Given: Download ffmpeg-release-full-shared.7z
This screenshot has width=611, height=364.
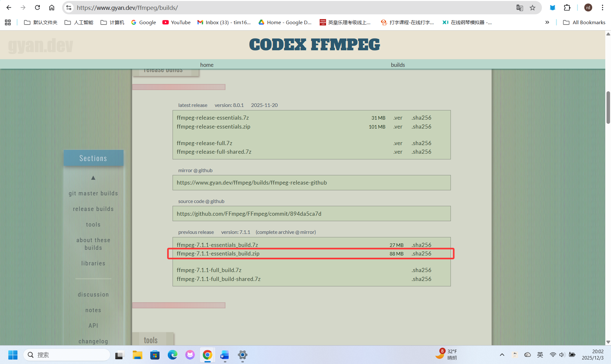Looking at the screenshot, I should pos(214,152).
